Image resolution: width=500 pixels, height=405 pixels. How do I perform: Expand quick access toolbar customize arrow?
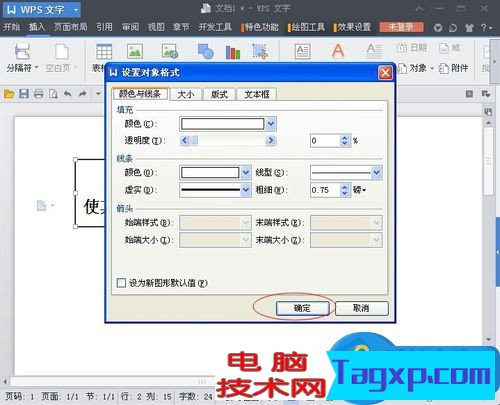(98, 94)
